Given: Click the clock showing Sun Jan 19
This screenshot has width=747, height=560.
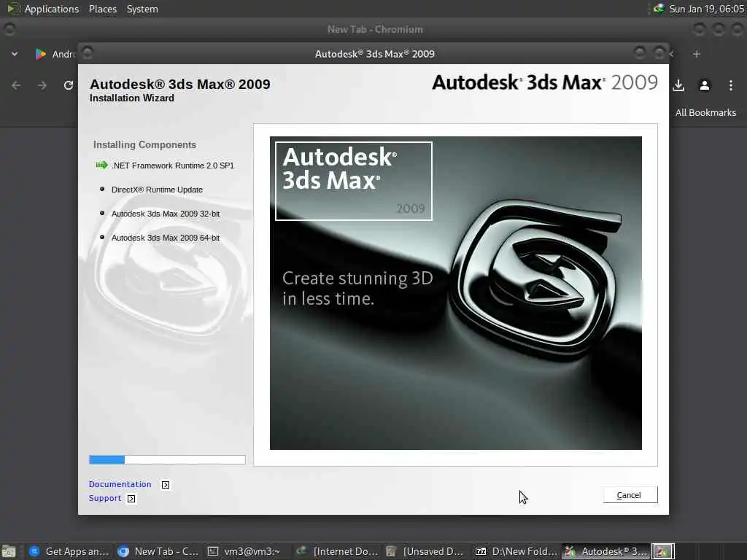Looking at the screenshot, I should tap(706, 9).
